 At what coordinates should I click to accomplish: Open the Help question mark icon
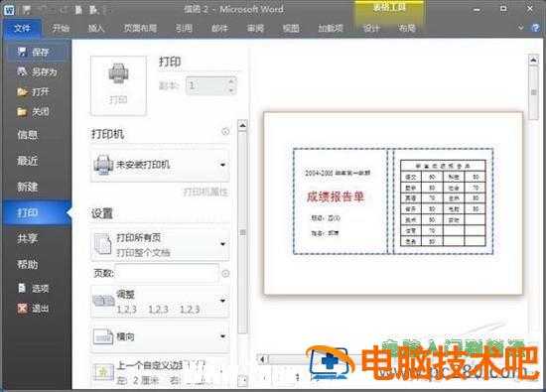[535, 28]
